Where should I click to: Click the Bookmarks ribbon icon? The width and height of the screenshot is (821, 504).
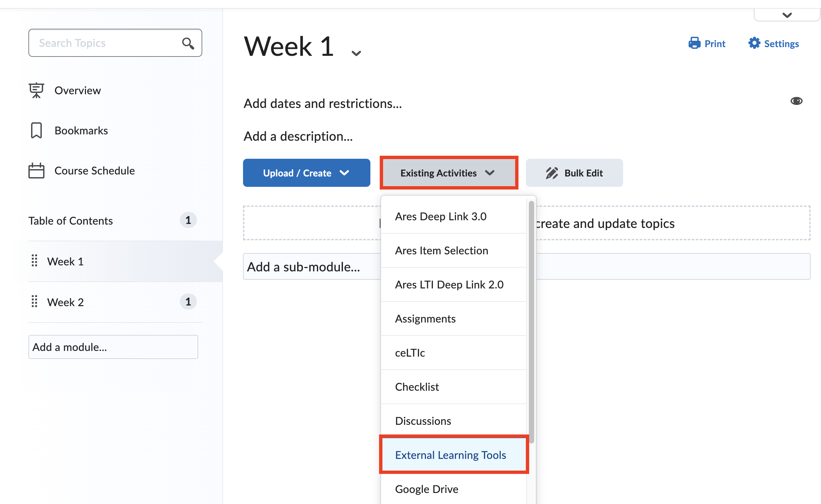[36, 130]
